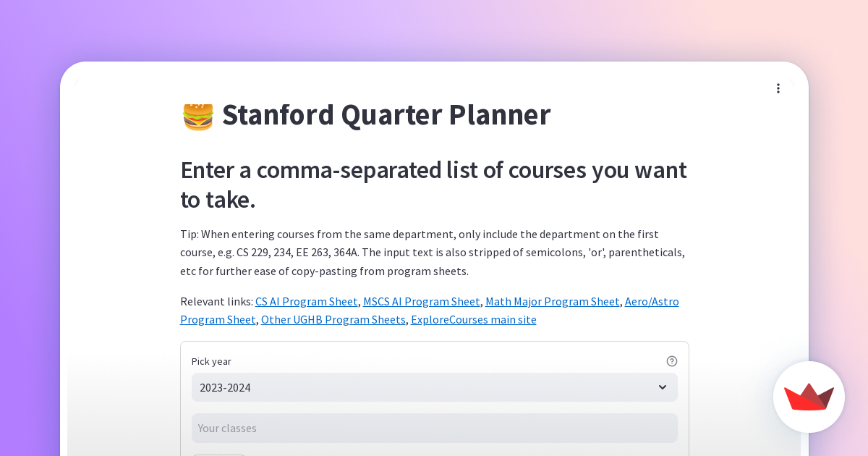The image size is (868, 456).
Task: Open the MSCS AI Program Sheet link
Action: (x=421, y=301)
